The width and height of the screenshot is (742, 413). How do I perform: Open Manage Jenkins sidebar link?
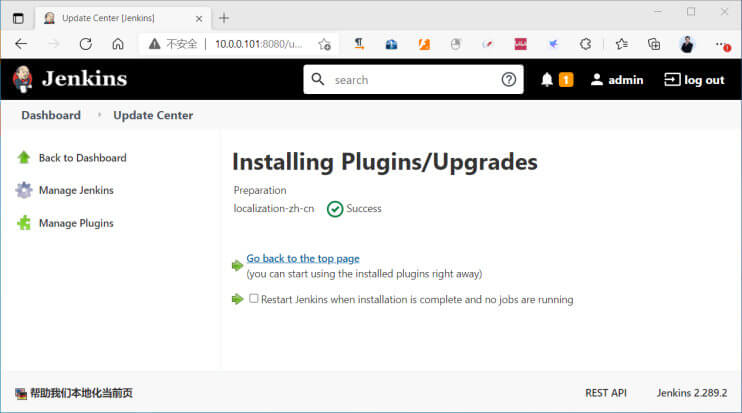76,190
